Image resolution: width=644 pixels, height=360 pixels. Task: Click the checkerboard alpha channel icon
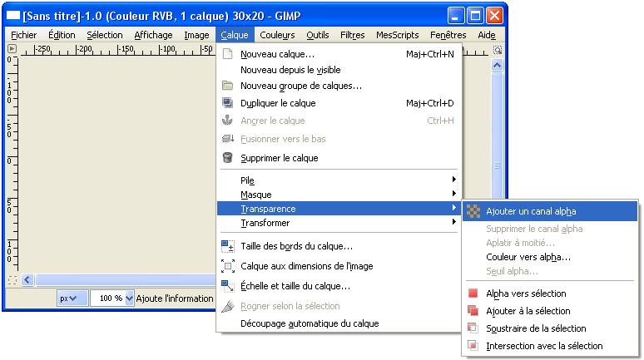[473, 211]
